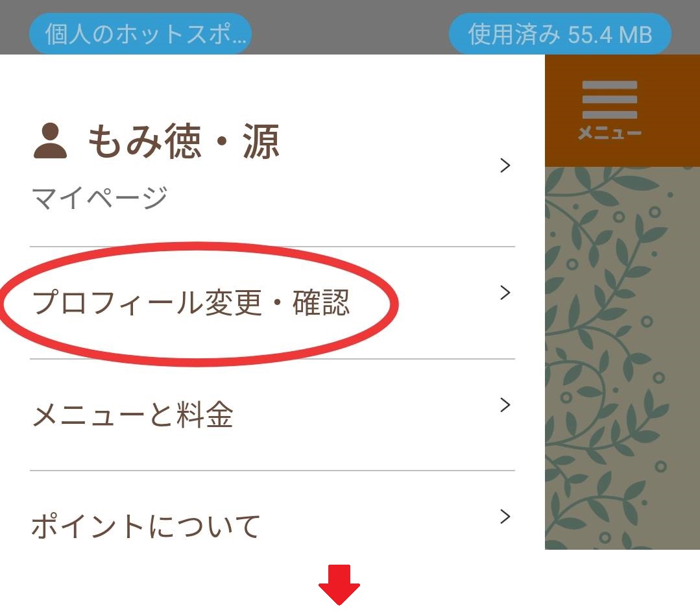Expand chevron beside ポイントについて
Image resolution: width=700 pixels, height=614 pixels.
pos(505,516)
